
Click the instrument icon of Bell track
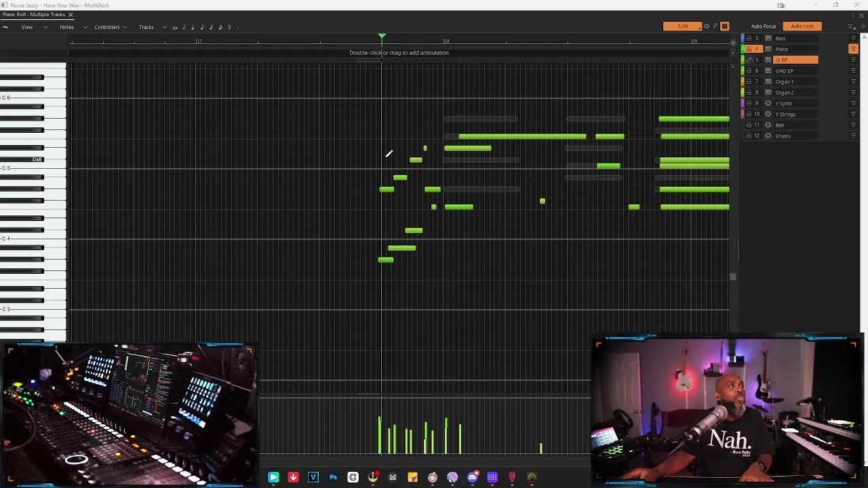tap(768, 125)
